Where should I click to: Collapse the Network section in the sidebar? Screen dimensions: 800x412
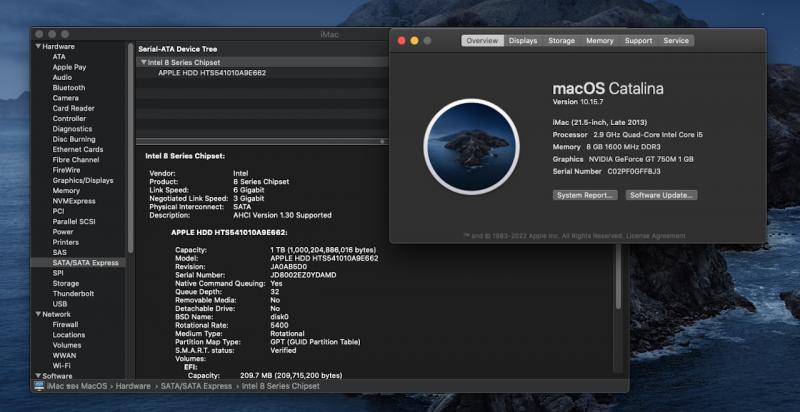(x=38, y=314)
